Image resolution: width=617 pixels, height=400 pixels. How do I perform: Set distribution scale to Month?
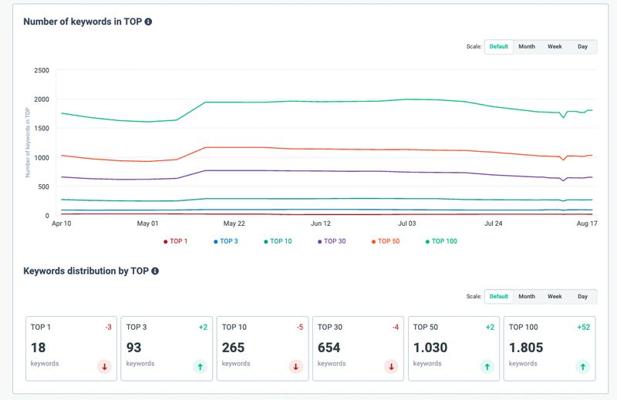tap(526, 296)
